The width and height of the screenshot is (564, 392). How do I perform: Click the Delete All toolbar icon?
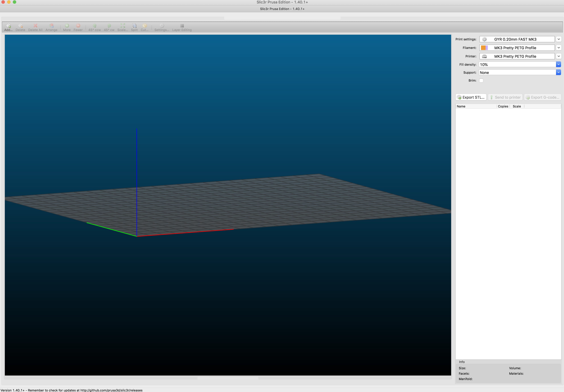click(x=35, y=27)
